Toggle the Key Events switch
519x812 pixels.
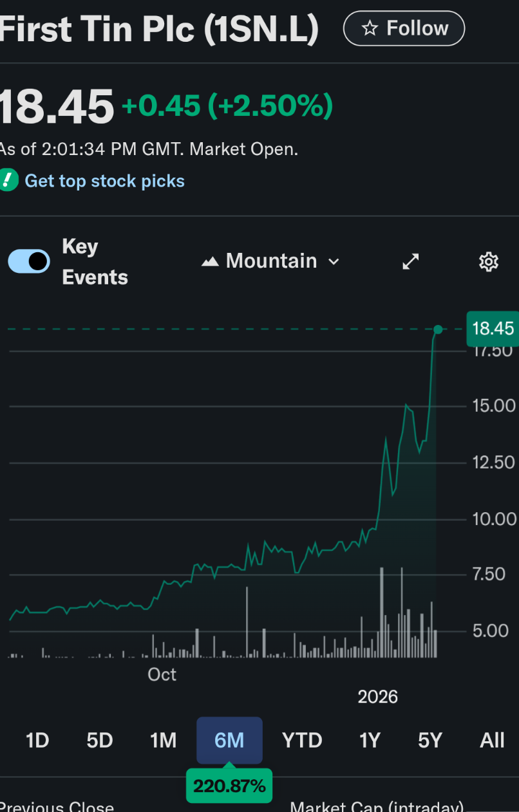pos(29,261)
